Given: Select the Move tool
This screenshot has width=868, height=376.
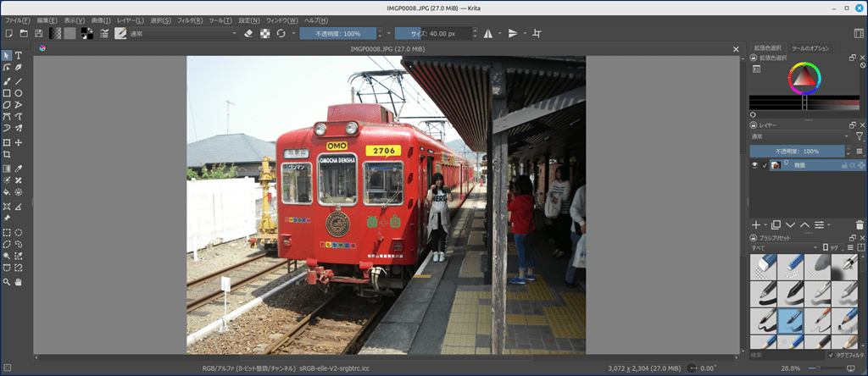Looking at the screenshot, I should [19, 143].
